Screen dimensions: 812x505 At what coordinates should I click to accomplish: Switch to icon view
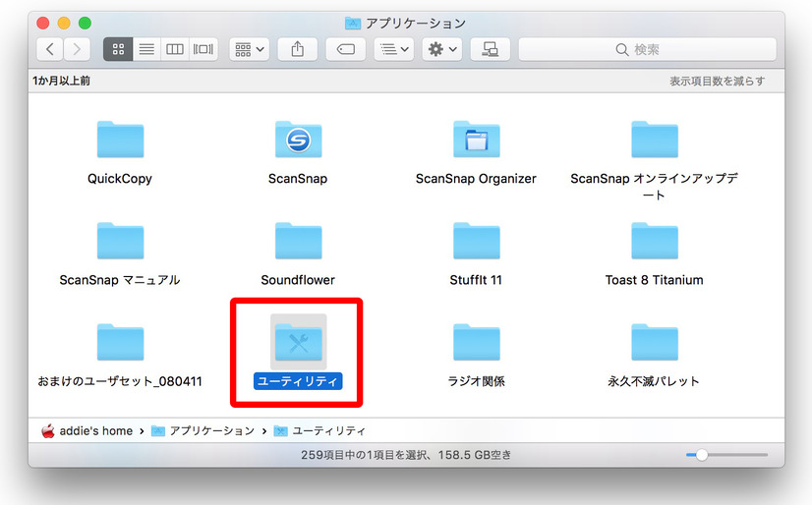pos(118,49)
